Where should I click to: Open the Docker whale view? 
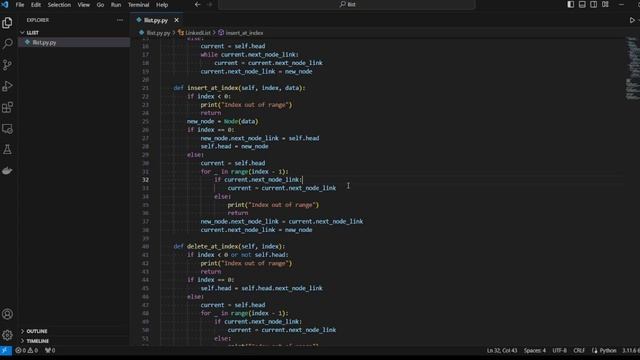coord(7,171)
